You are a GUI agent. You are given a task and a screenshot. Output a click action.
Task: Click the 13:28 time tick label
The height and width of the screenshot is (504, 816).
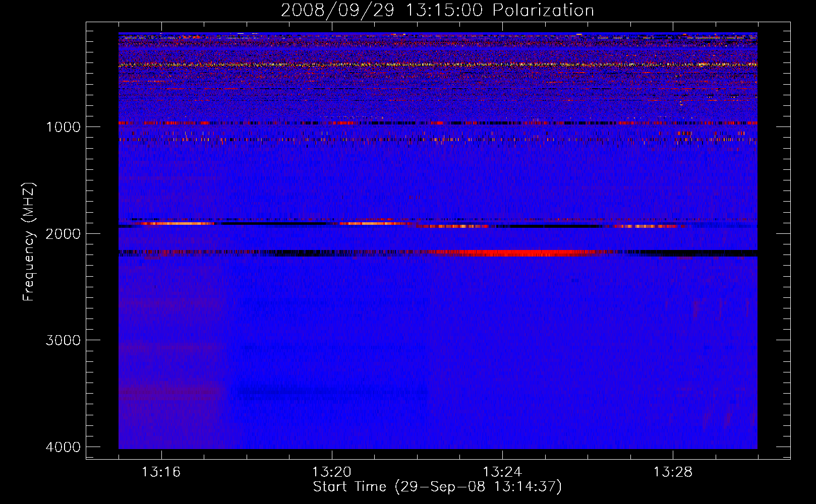click(673, 472)
